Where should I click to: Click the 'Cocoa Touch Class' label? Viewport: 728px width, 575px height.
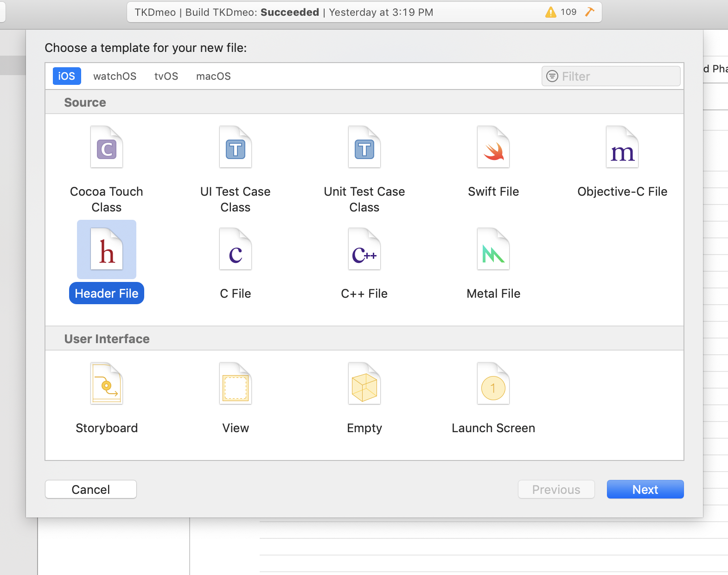click(107, 199)
